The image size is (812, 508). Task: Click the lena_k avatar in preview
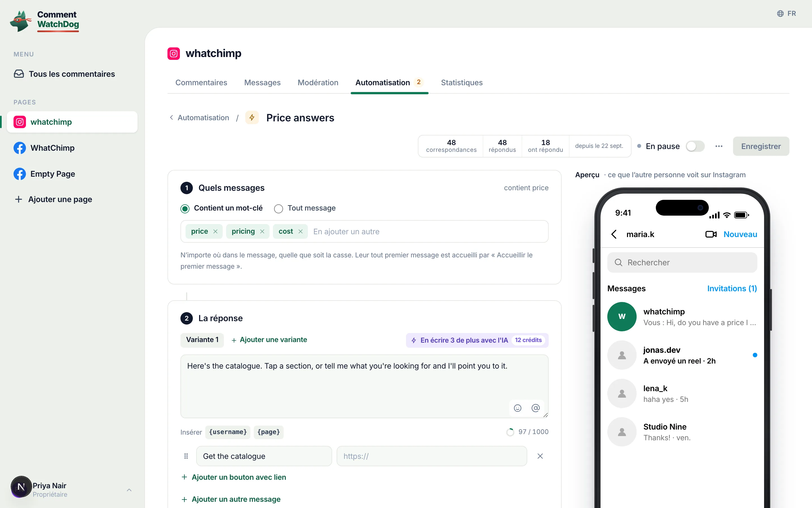point(622,393)
